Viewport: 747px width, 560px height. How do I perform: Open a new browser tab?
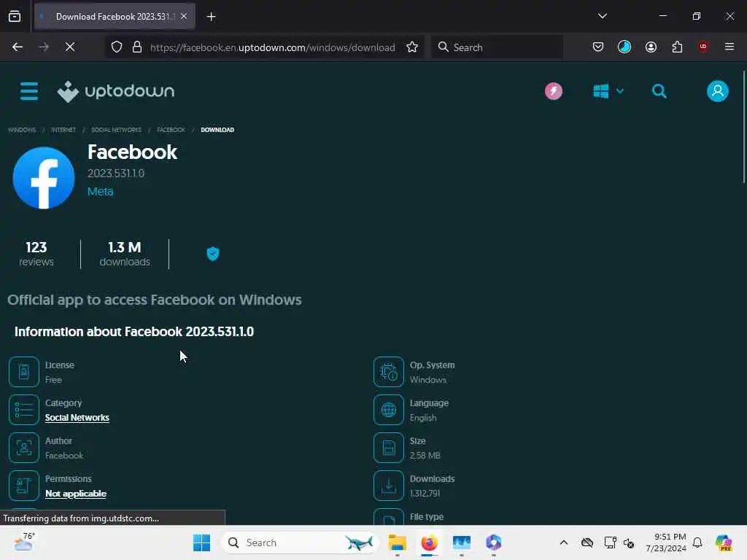pyautogui.click(x=211, y=17)
